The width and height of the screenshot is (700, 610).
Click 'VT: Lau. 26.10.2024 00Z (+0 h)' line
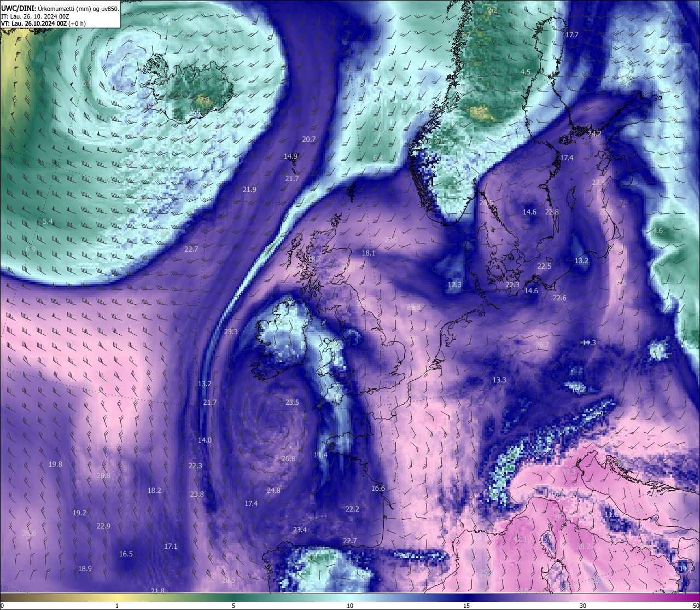(x=43, y=24)
